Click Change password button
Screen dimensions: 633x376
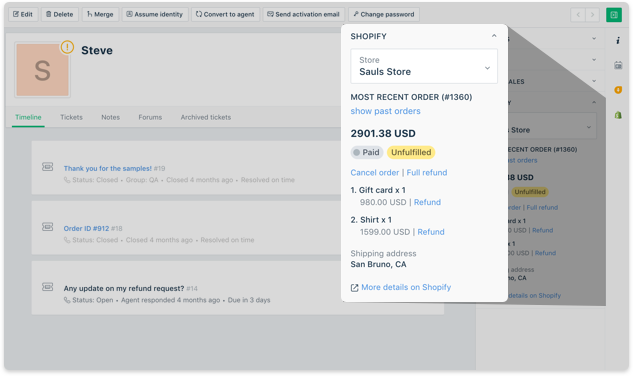click(x=384, y=14)
